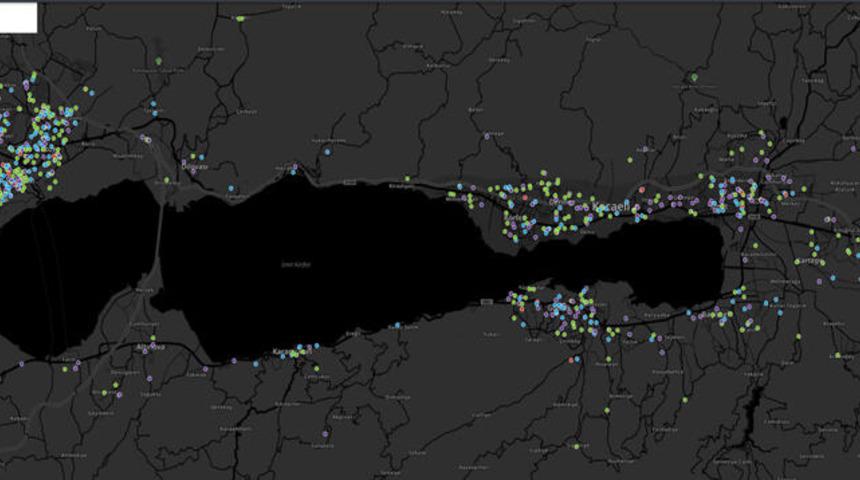
Task: Select blue dot on southern shore east of Karamürsel
Action: 398,325
